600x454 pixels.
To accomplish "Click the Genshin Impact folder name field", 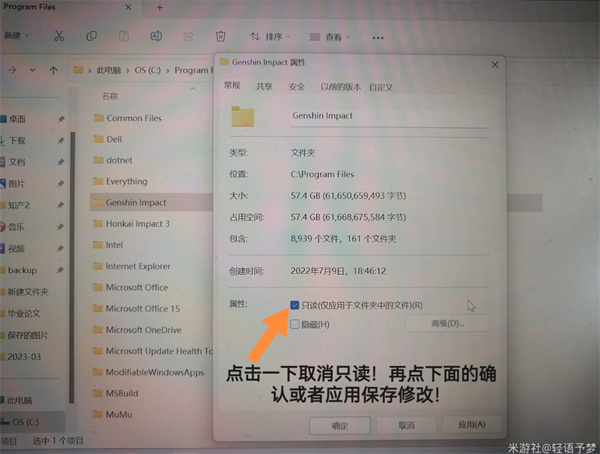I will [x=390, y=116].
